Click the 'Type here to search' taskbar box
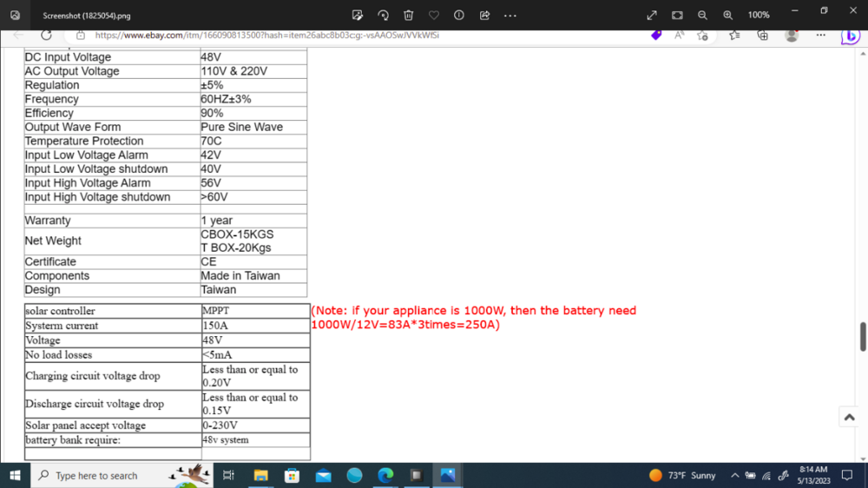868x488 pixels. (x=122, y=475)
